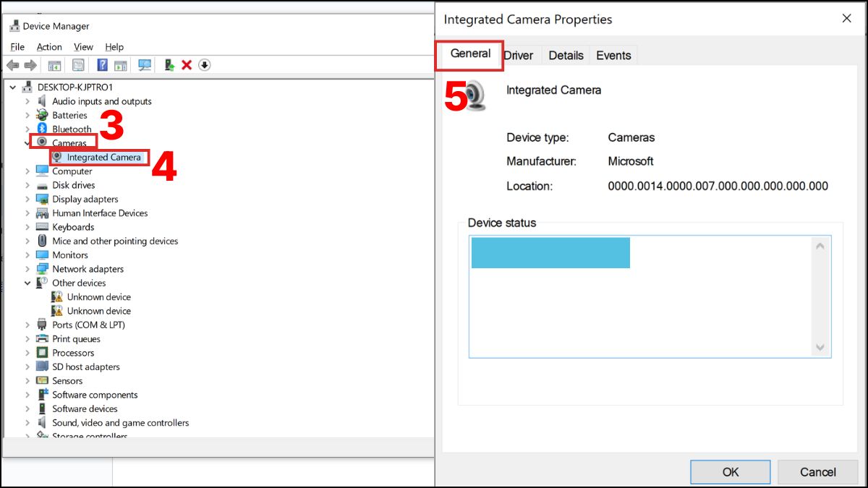Click the large webcam icon in Integrated Camera Properties
Screen dimensions: 868x488
tap(475, 95)
